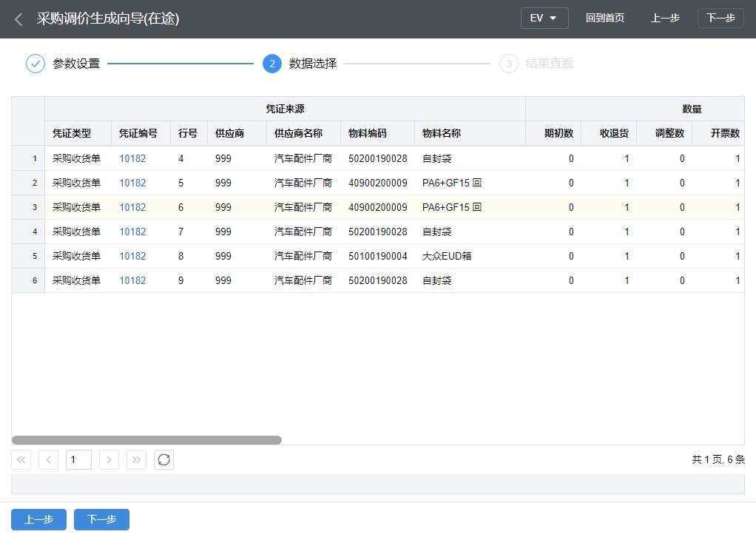
Task: Open the EV dropdown
Action: pyautogui.click(x=544, y=18)
